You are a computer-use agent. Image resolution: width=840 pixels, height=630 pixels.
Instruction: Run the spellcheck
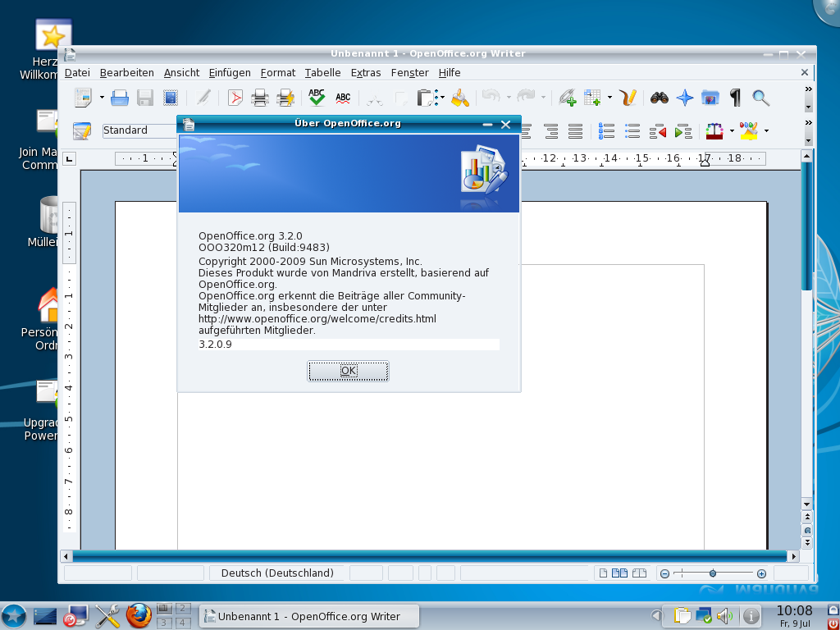(x=317, y=98)
